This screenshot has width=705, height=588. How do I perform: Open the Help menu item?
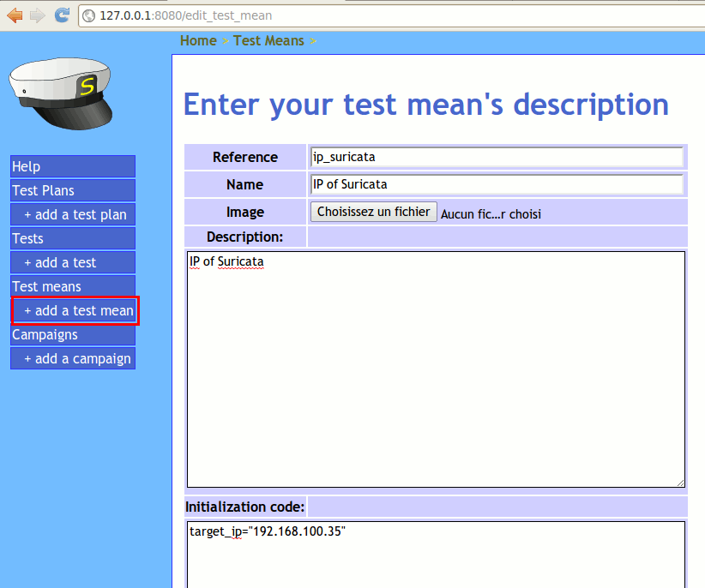tap(73, 166)
